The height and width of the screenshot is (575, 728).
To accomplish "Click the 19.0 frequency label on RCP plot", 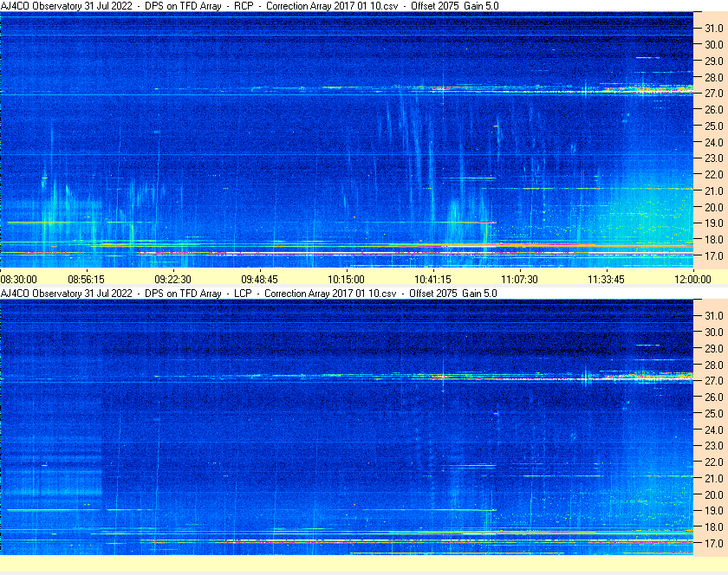I will click(x=714, y=223).
